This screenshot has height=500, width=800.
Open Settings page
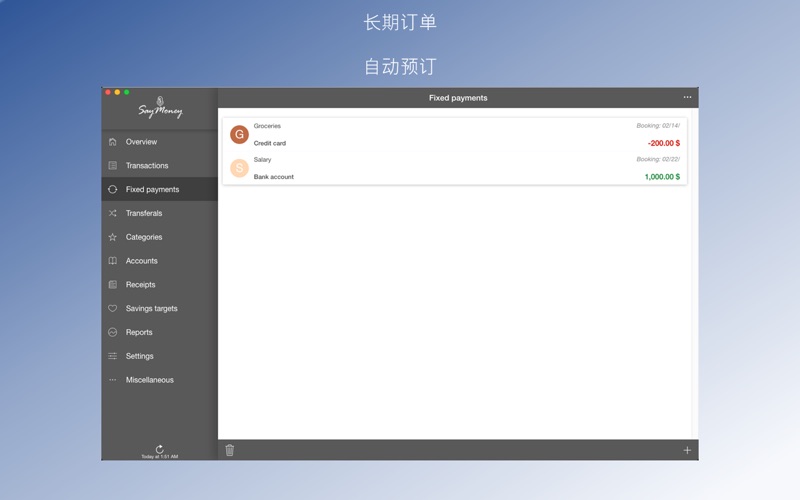[160, 356]
